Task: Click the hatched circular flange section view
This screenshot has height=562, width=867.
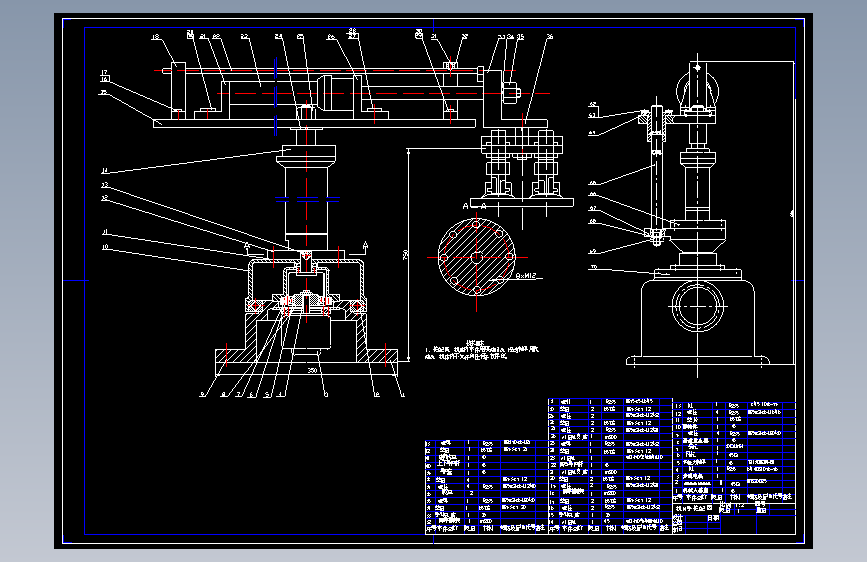Action: point(477,257)
